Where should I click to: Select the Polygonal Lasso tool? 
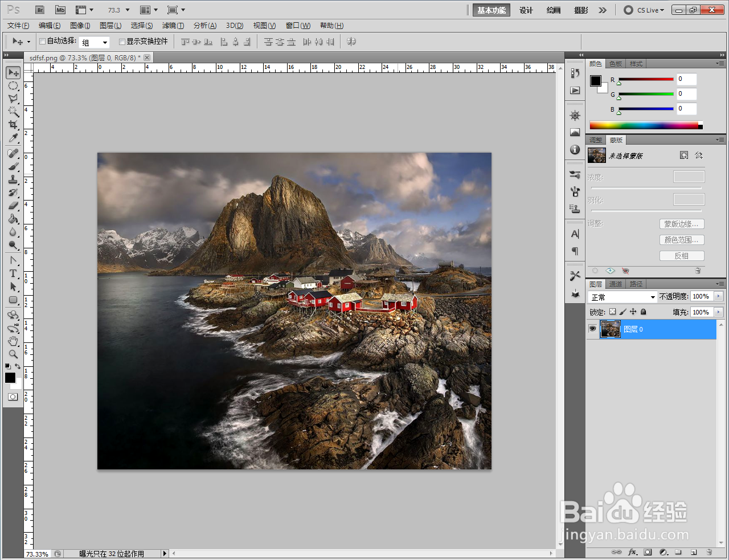(13, 99)
